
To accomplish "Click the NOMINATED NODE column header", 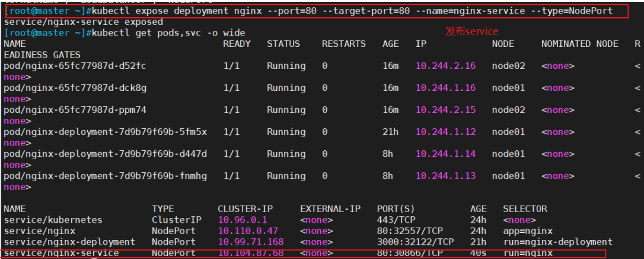I will click(579, 44).
